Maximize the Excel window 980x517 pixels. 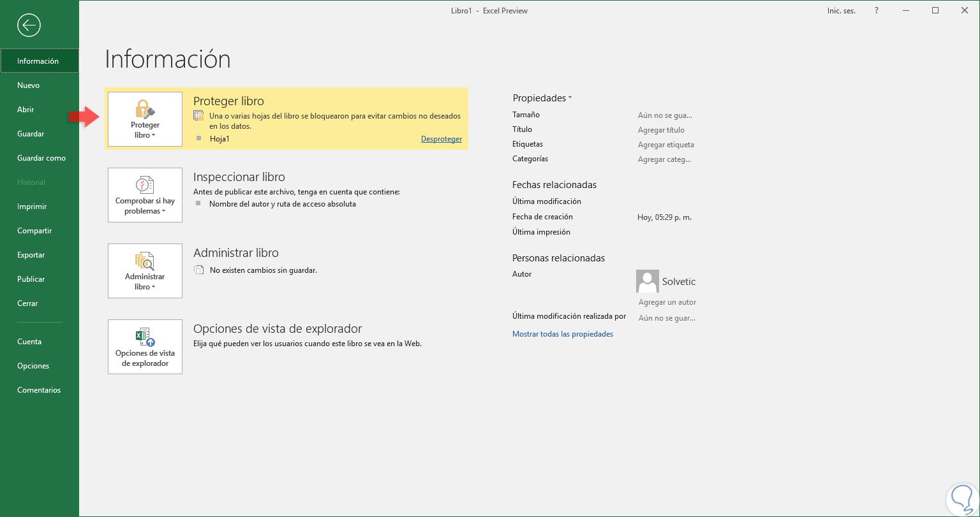pyautogui.click(x=935, y=11)
